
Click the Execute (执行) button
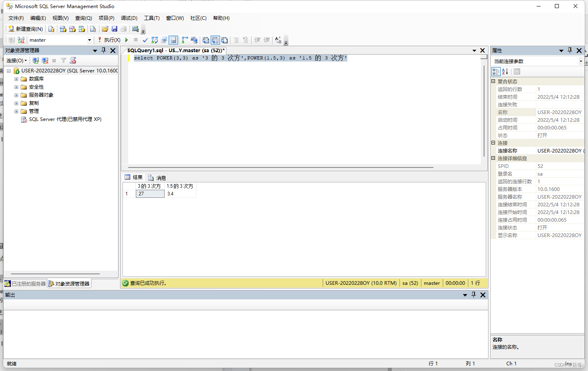click(x=109, y=40)
